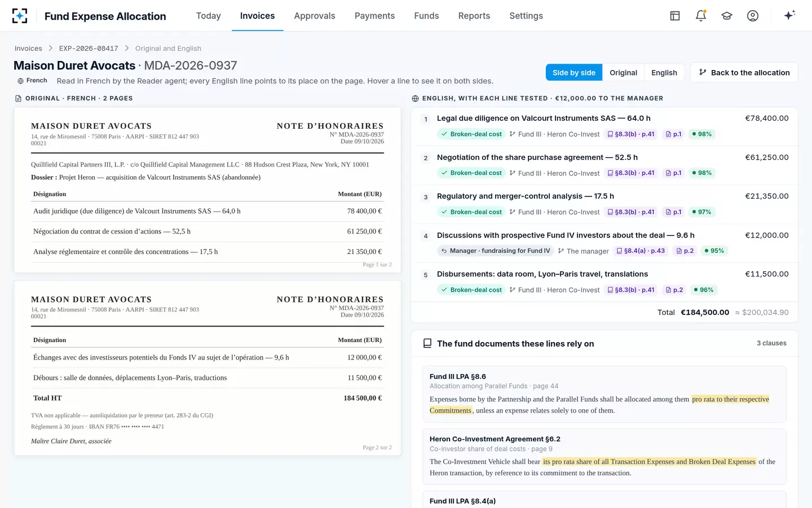Screen dimensions: 812x508
Task: Click the book icon beside the fund documents heading
Action: (x=427, y=343)
